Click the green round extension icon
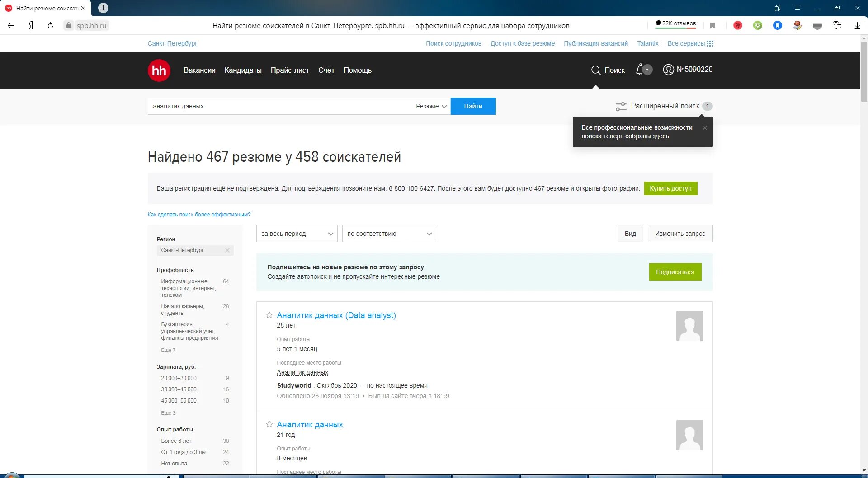Image resolution: width=868 pixels, height=478 pixels. [758, 26]
